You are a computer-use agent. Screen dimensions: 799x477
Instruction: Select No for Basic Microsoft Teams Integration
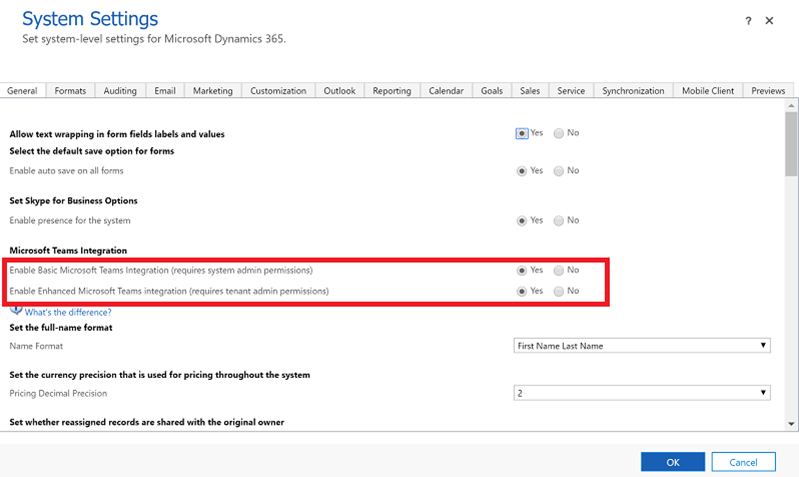(x=559, y=270)
